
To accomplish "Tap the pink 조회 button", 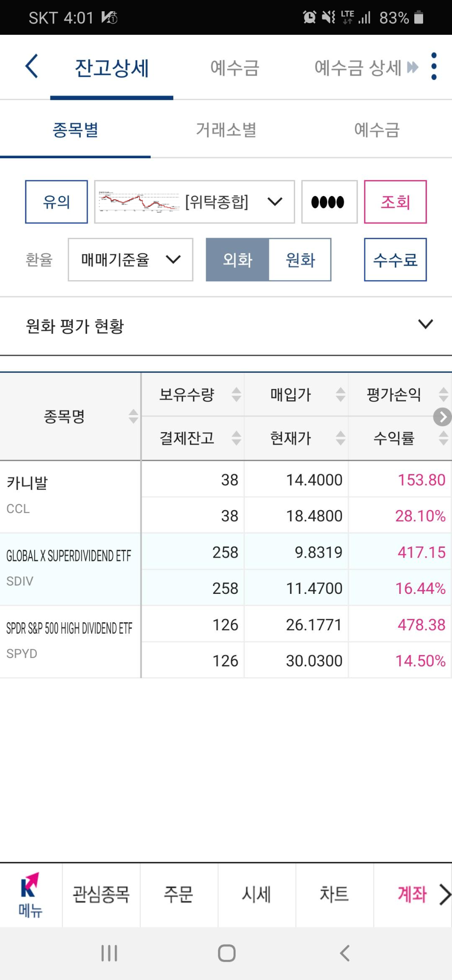I will 395,202.
